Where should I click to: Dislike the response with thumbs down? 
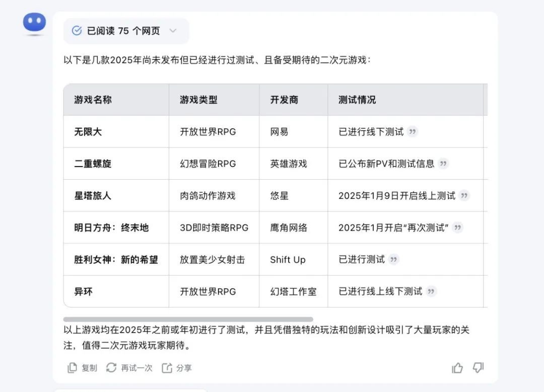tap(478, 368)
